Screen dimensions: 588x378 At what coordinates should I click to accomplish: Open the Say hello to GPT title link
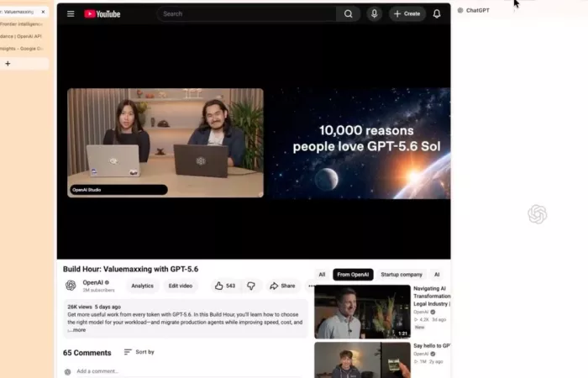[432, 346]
